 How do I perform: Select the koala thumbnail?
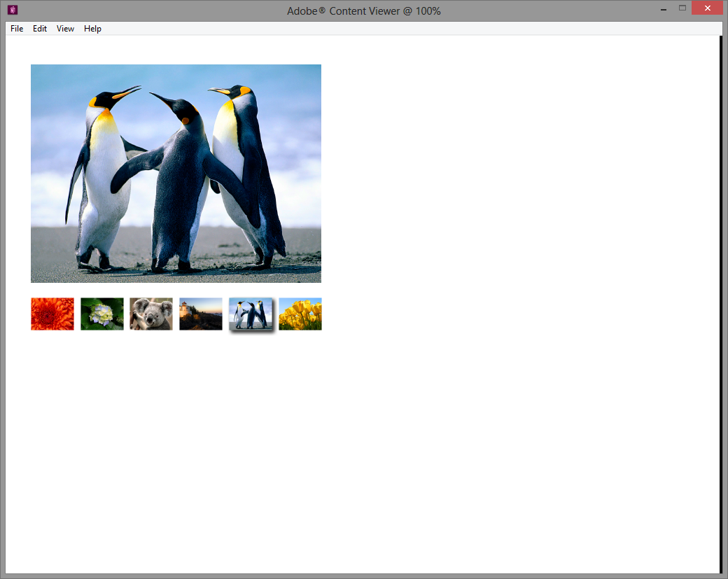coord(151,314)
